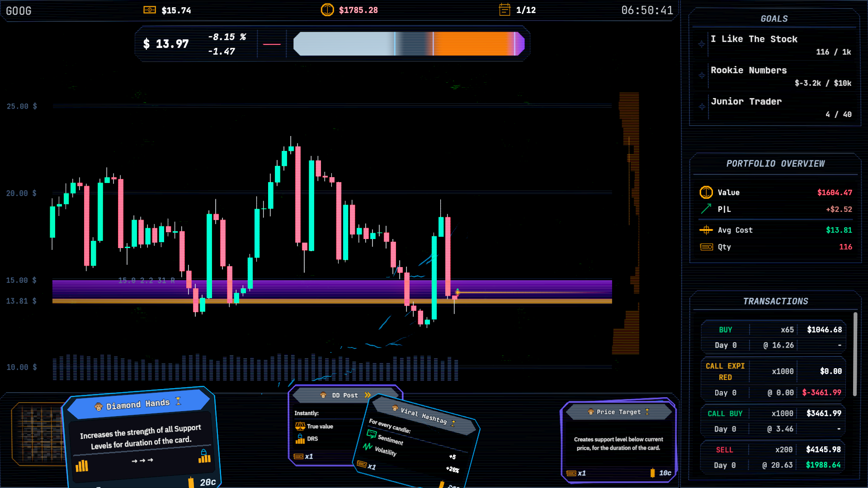Click the coin icon next to portfolio Value

[706, 192]
